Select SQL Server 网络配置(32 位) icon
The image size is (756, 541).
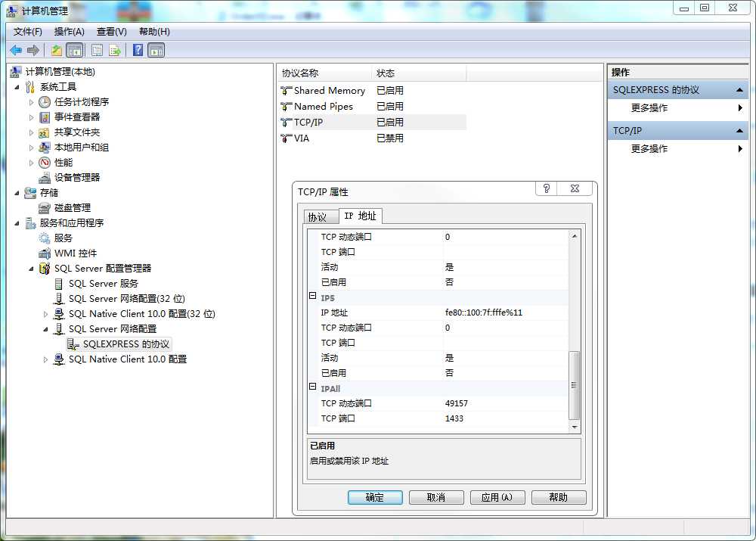(x=59, y=299)
